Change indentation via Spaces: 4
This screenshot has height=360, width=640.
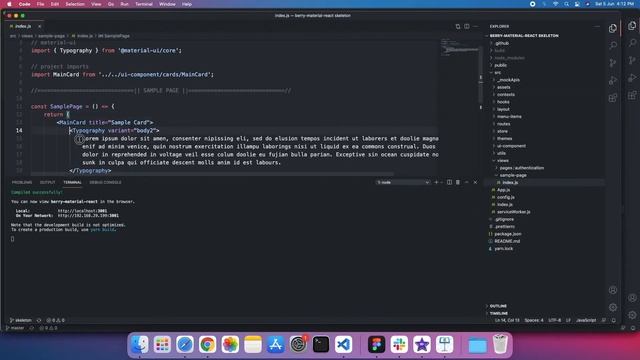534,320
